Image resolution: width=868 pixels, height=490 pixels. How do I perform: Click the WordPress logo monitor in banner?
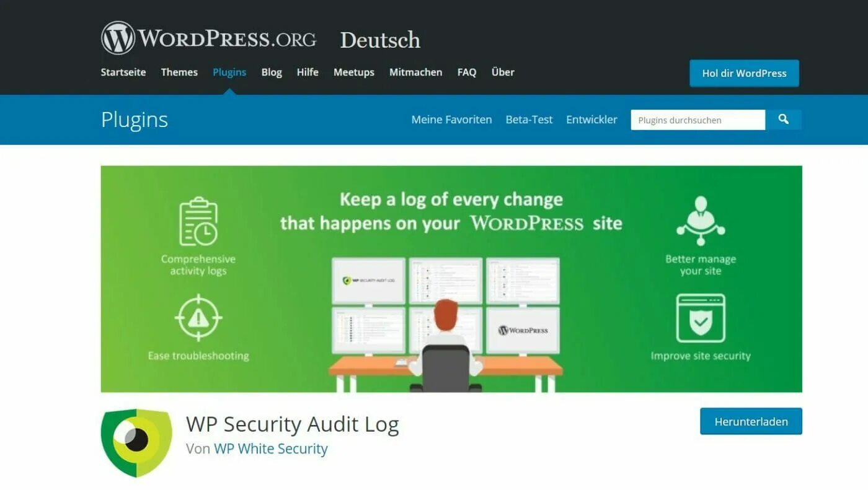(523, 331)
